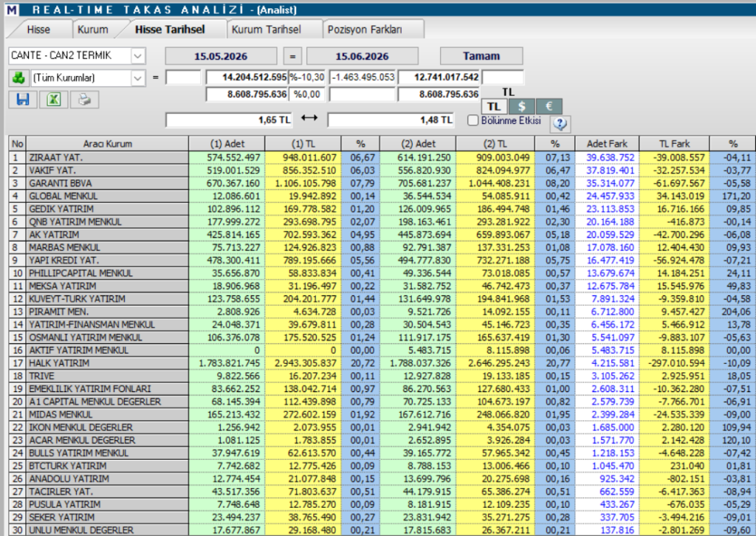Sort by the (1) TL column header
756x536 pixels.
303,144
